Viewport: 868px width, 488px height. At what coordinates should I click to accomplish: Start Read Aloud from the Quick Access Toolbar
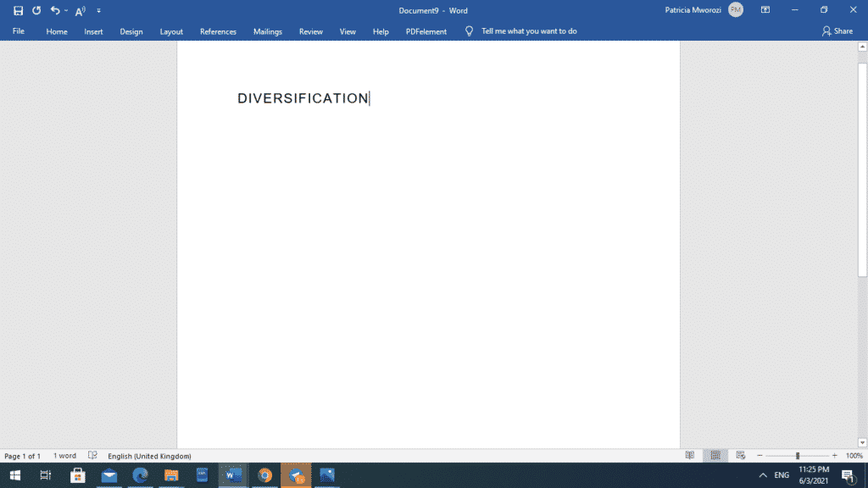click(x=81, y=10)
